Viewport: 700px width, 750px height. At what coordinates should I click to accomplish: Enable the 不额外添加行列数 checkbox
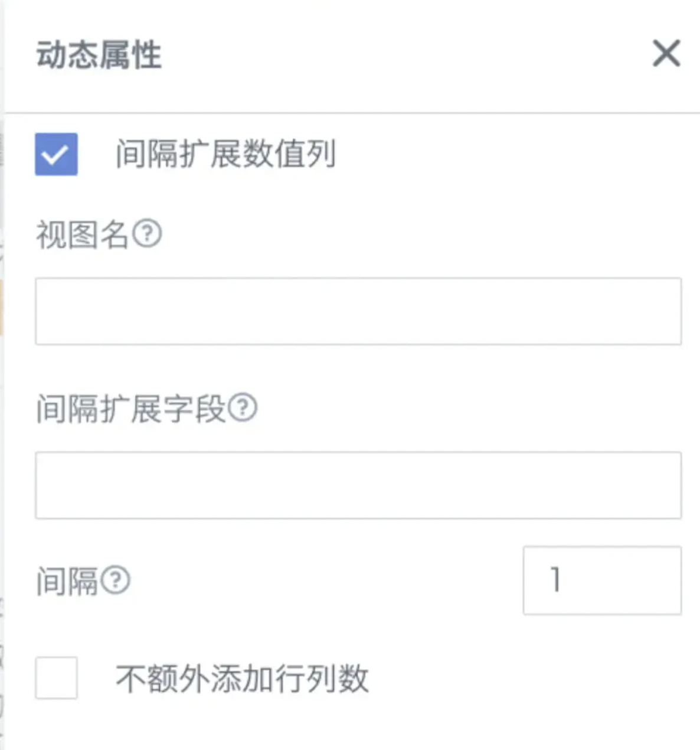pos(56,677)
